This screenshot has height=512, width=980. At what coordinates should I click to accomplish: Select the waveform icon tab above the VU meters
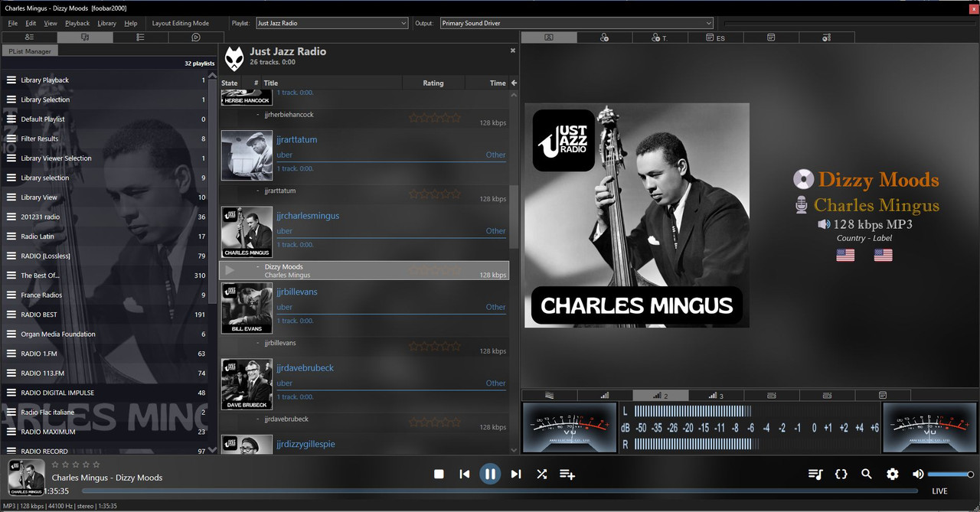click(549, 395)
